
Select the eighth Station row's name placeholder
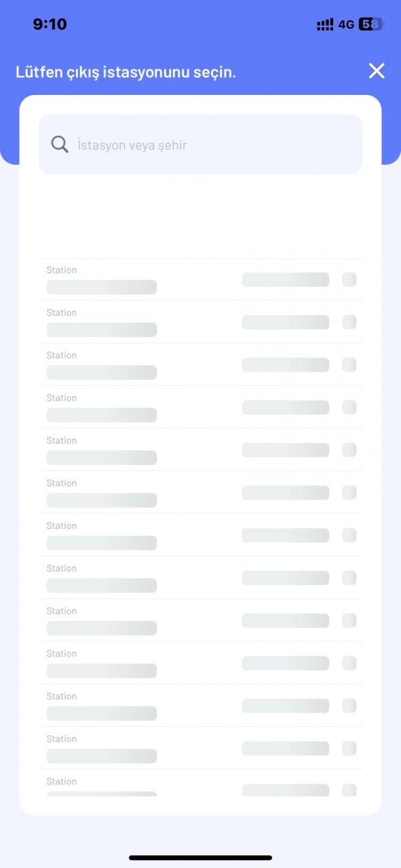click(102, 585)
